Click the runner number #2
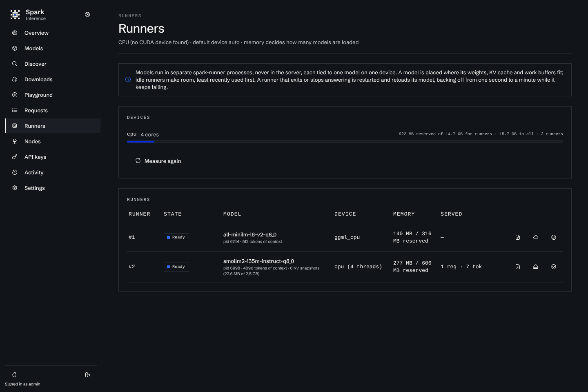Image resolution: width=588 pixels, height=392 pixels. coord(132,267)
